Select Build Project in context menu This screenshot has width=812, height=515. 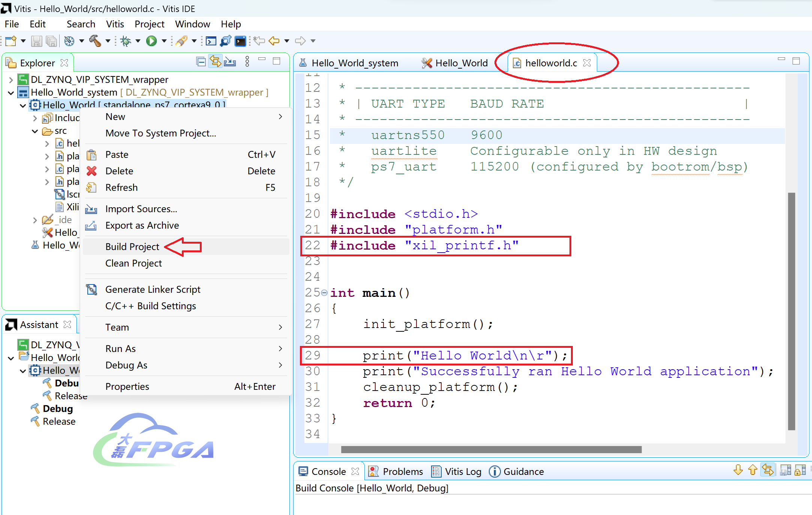[186, 247]
